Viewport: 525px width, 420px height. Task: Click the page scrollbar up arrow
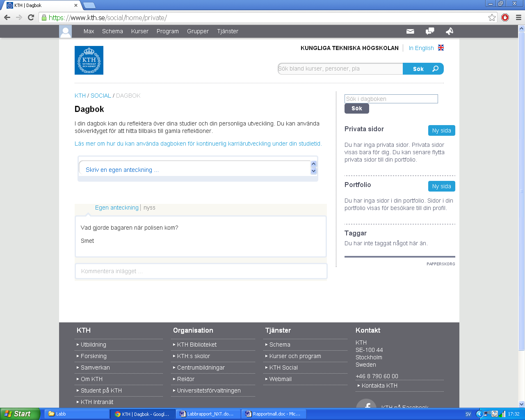point(522,28)
